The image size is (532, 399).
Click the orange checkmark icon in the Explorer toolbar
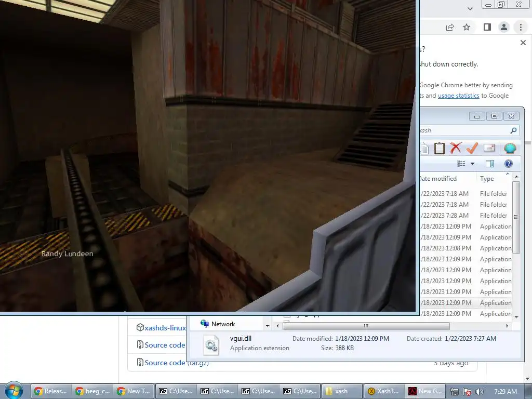(x=472, y=148)
